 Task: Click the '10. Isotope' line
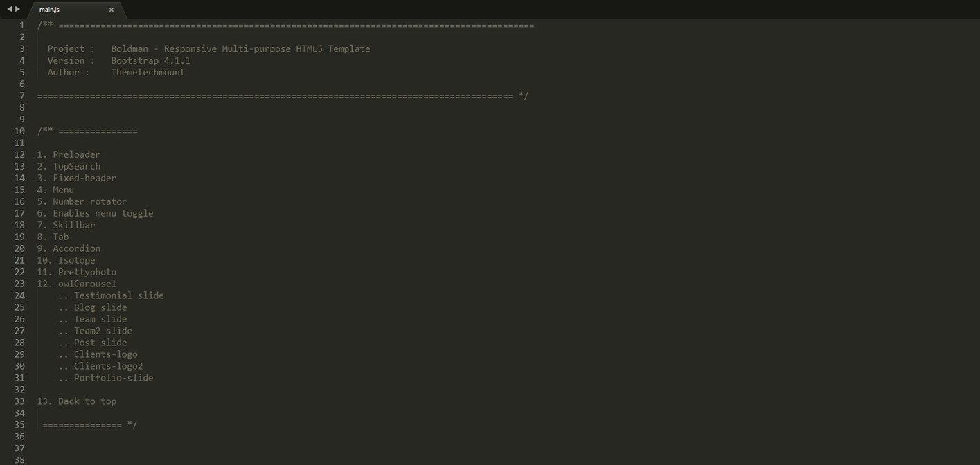pos(66,260)
